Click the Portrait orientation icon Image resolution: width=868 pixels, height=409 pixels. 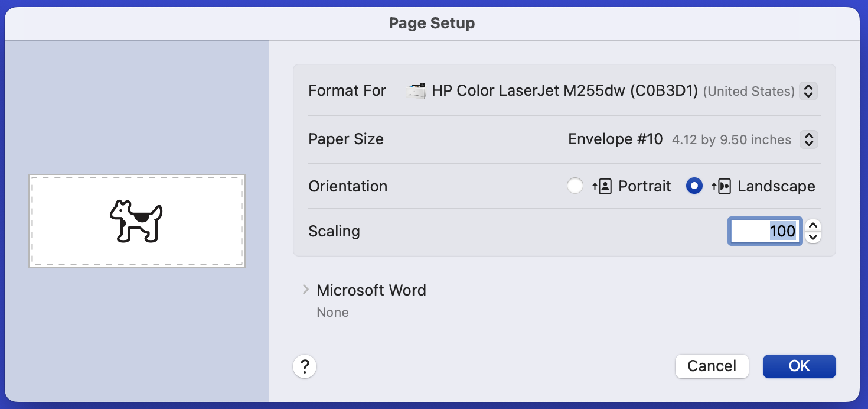tap(602, 186)
